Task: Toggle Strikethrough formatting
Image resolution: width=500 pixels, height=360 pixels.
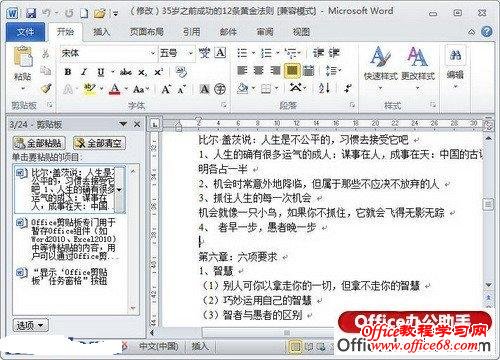Action: click(126, 72)
